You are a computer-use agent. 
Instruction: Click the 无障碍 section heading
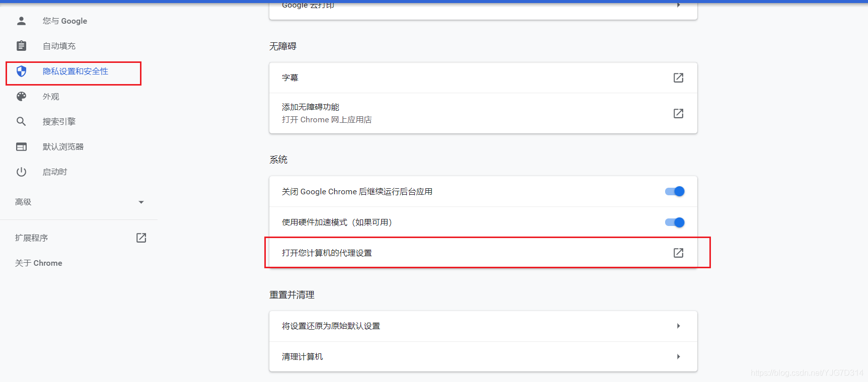[x=283, y=46]
